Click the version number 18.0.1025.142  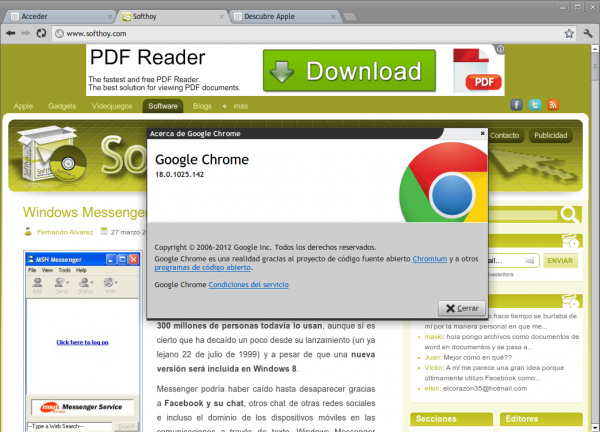click(179, 174)
